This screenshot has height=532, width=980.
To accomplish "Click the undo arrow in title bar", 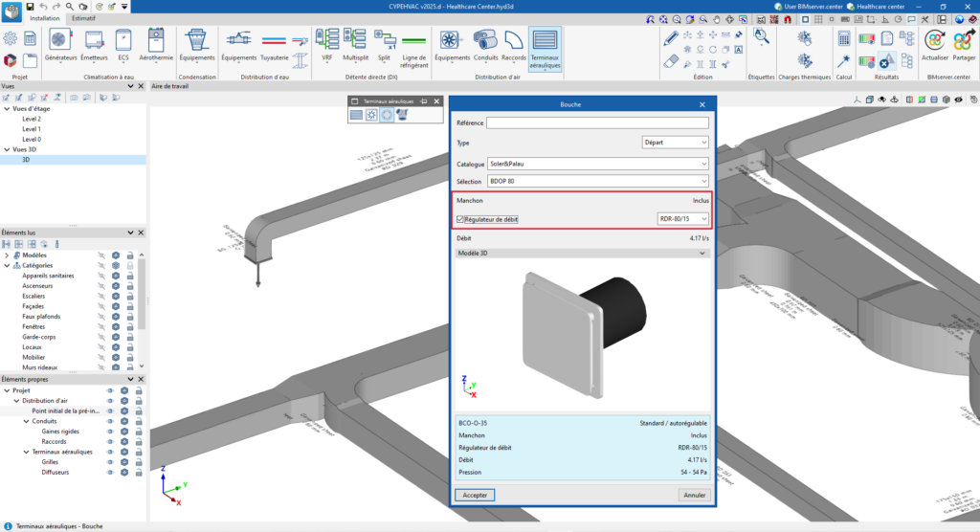I will click(43, 7).
